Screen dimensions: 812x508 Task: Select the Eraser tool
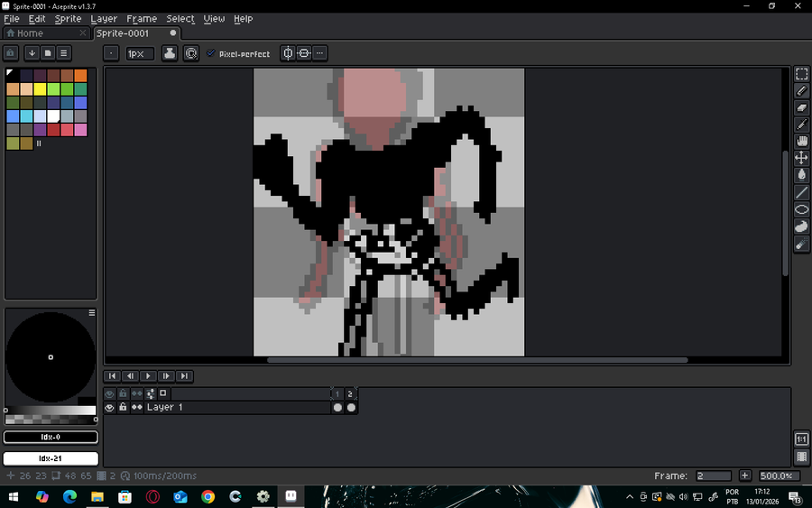(x=801, y=107)
